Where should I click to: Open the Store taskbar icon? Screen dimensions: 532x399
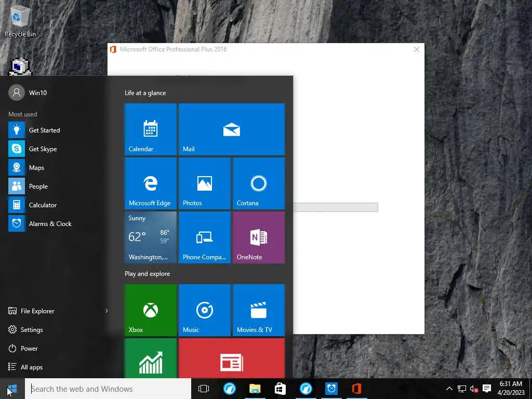[x=280, y=389]
